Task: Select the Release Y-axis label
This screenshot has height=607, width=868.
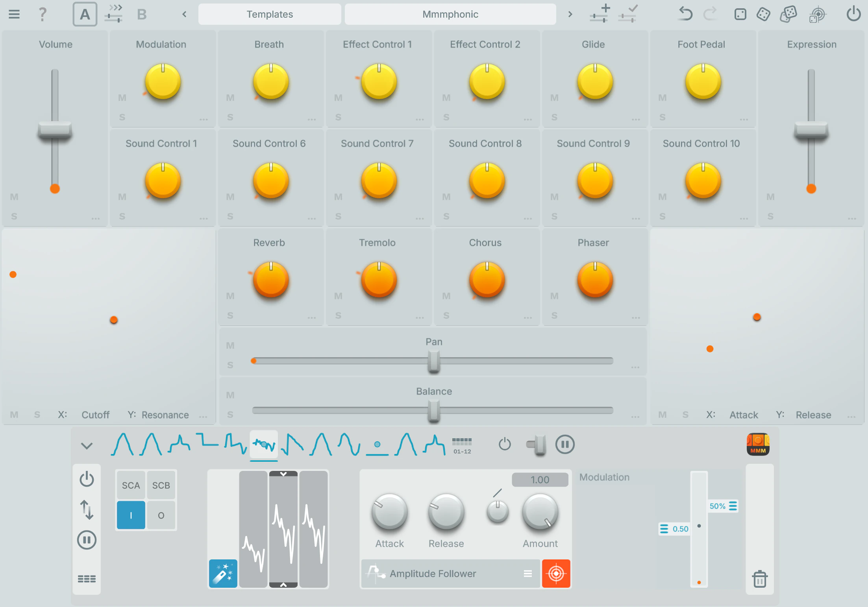Action: [813, 415]
